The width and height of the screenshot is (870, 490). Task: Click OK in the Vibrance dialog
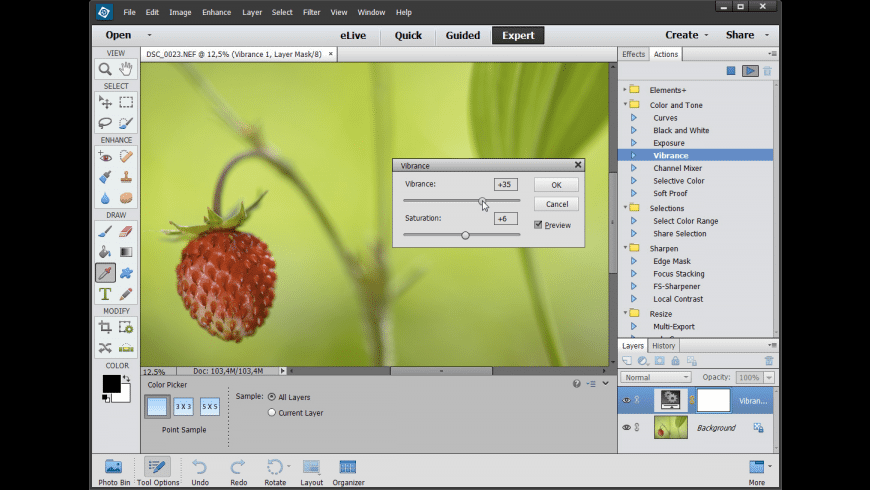click(556, 185)
